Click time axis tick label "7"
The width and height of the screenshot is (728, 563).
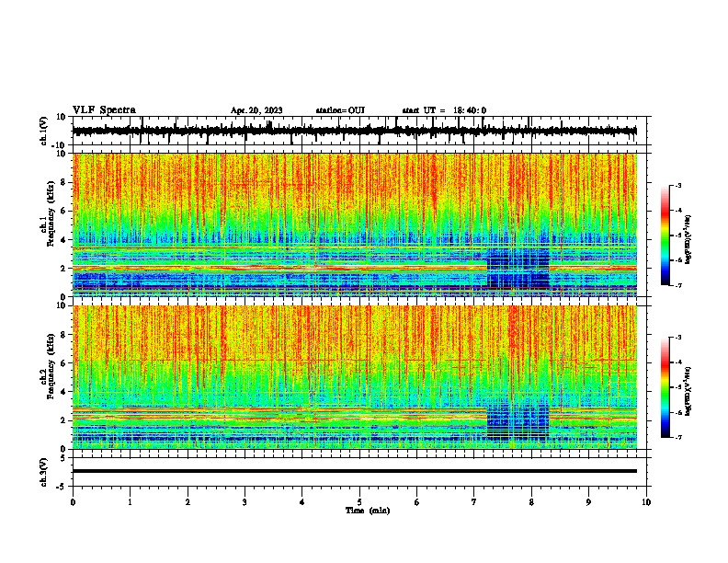coord(474,502)
